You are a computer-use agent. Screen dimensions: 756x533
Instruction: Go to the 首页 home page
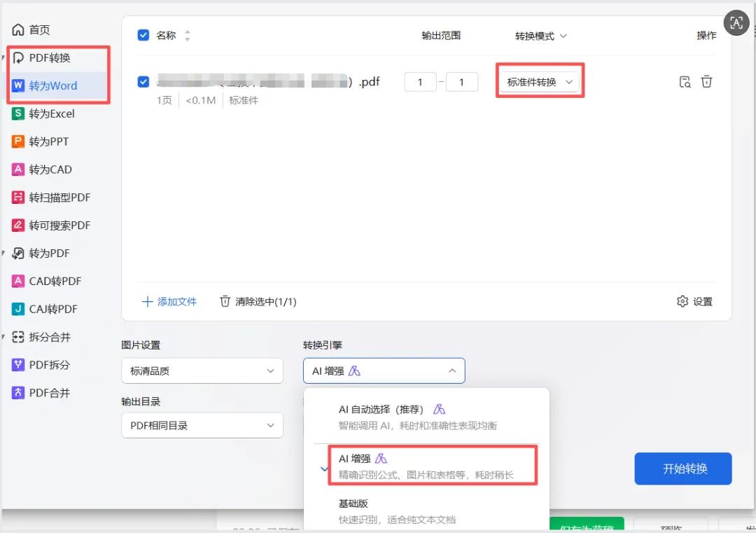[x=31, y=30]
